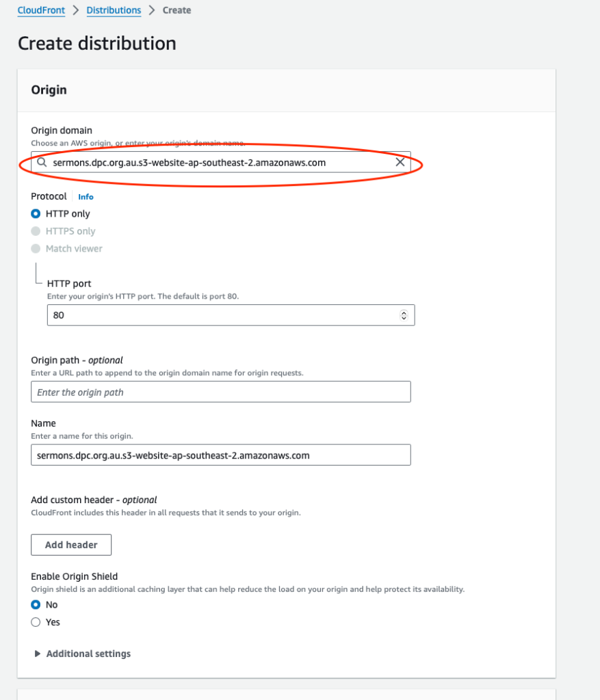The height and width of the screenshot is (700, 600).
Task: Expand the Additional settings triangle
Action: tap(37, 654)
